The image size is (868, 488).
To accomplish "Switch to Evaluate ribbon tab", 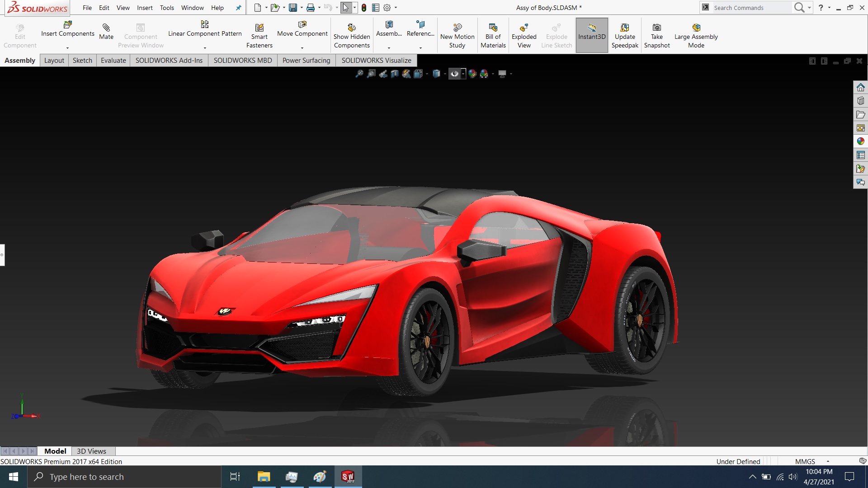I will (x=113, y=60).
